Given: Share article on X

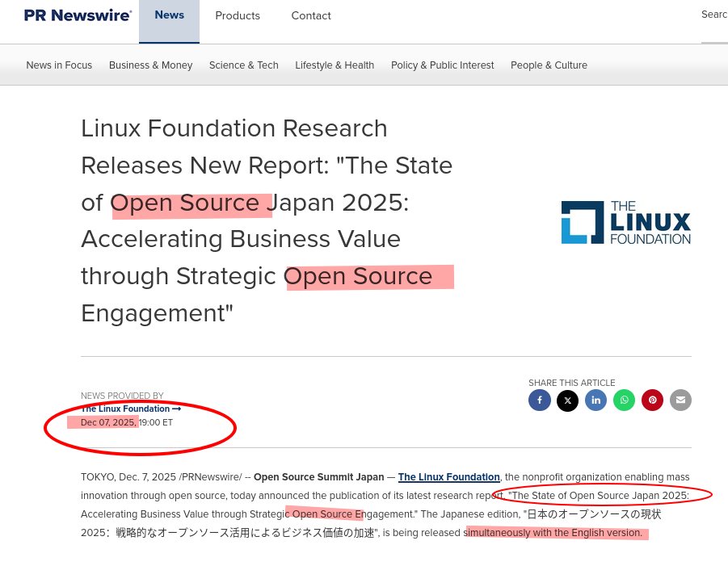Looking at the screenshot, I should pyautogui.click(x=567, y=400).
